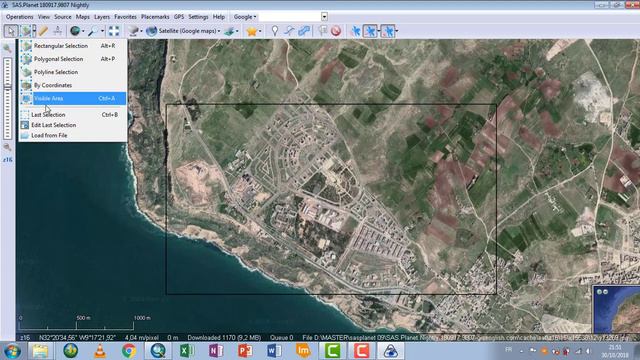Open the Satellite (Google maps) map selector
Screen dimensions: 640x360
point(184,31)
